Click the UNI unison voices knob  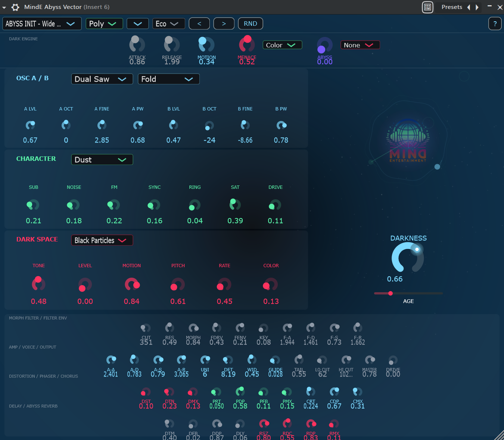[205, 360]
